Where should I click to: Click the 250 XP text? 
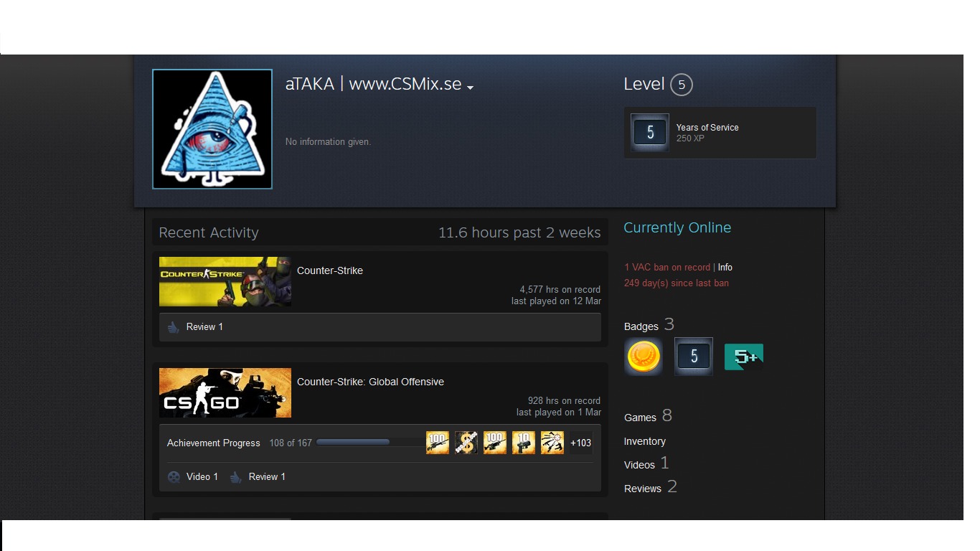[x=690, y=138]
